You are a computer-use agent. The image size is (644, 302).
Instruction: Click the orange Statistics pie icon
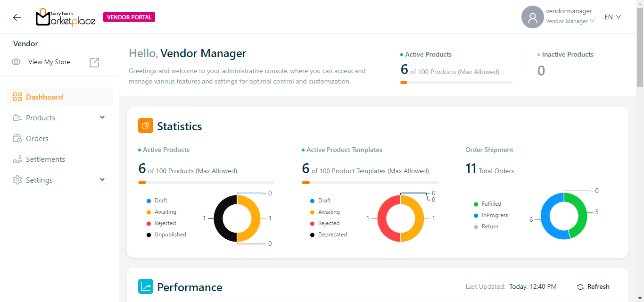point(146,126)
